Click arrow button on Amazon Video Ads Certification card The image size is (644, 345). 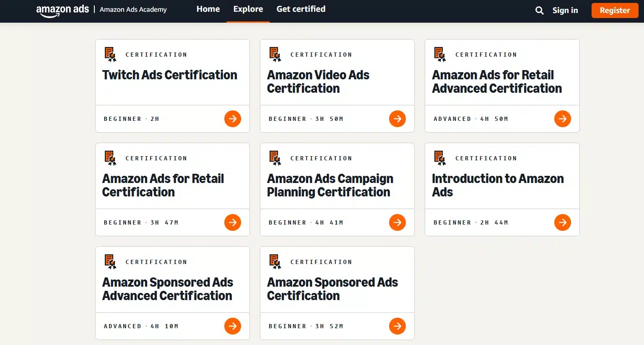point(397,119)
